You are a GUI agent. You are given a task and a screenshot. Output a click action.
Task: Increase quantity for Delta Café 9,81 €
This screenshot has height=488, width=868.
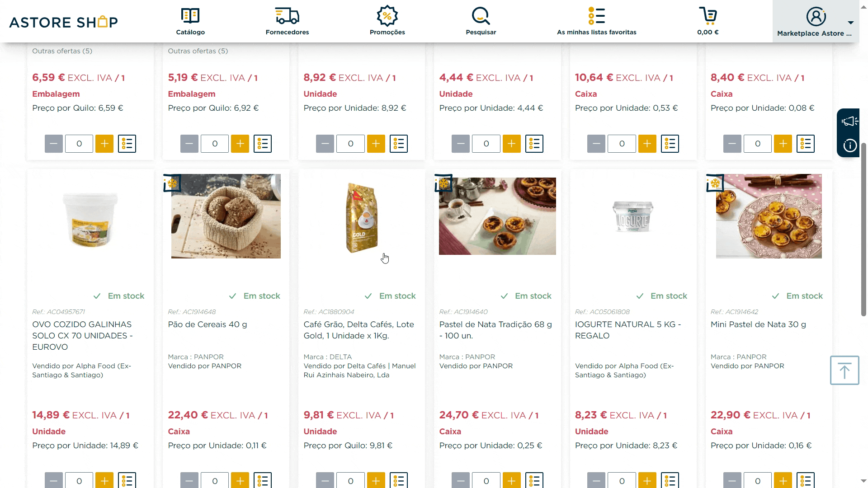376,480
